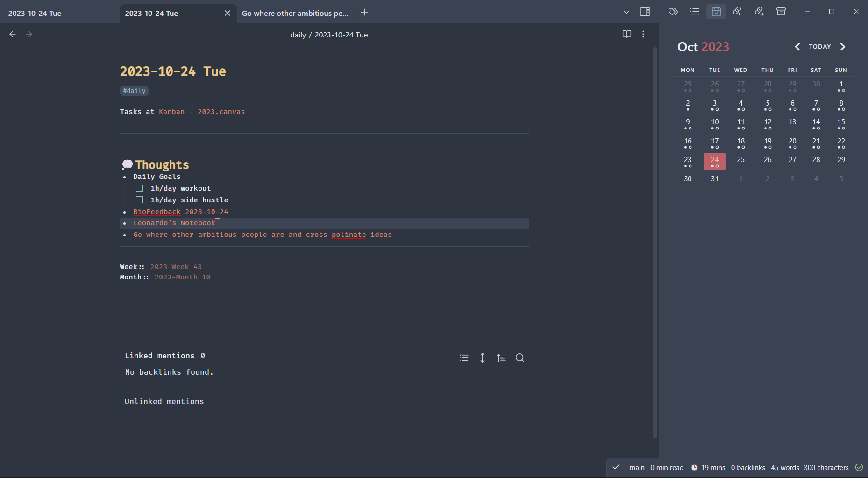Open the tab list dropdown arrow
Screen dimensions: 868x478
click(x=626, y=12)
